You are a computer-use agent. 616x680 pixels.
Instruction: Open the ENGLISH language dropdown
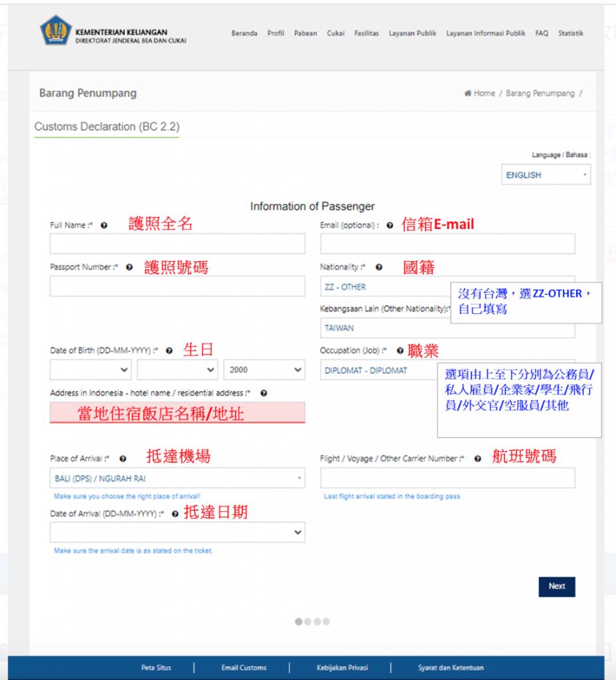pyautogui.click(x=546, y=175)
